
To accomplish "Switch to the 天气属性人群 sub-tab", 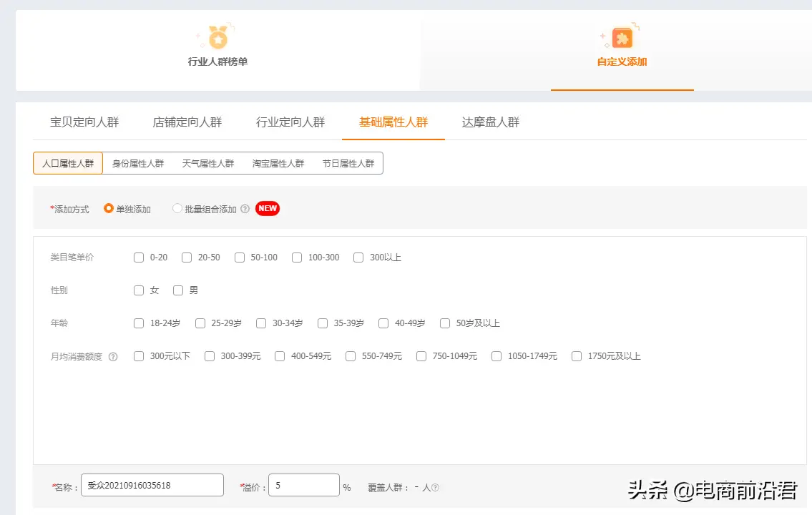I will point(207,162).
